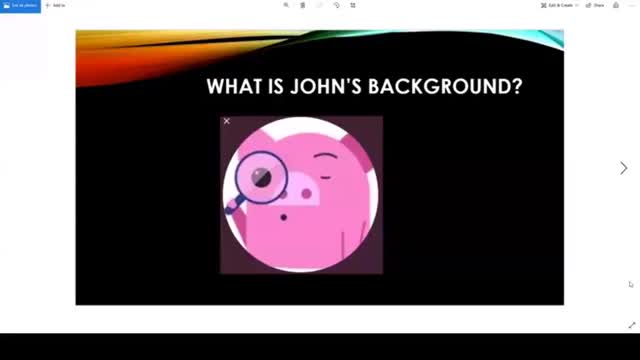
Task: Click the fullscreen expand arrow icon
Action: tap(632, 325)
